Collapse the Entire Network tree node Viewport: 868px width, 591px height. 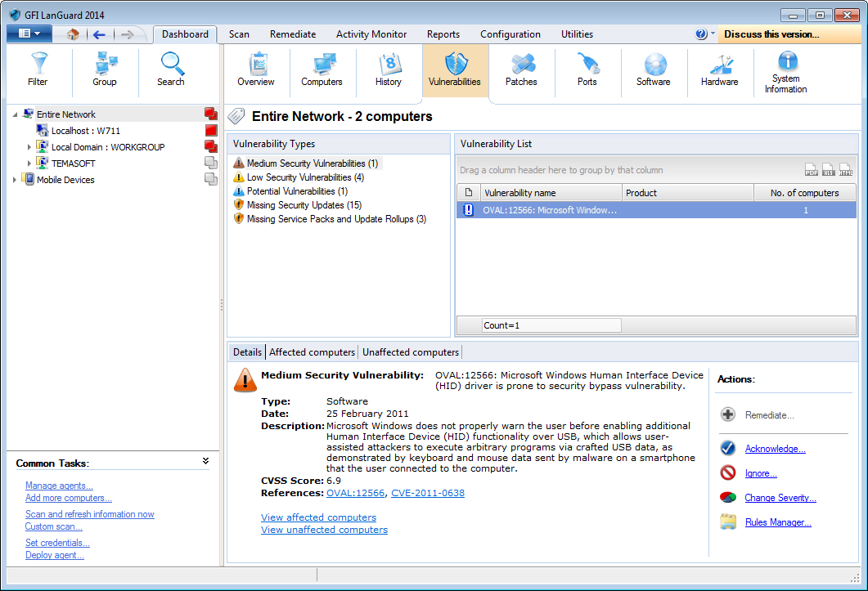tap(15, 114)
